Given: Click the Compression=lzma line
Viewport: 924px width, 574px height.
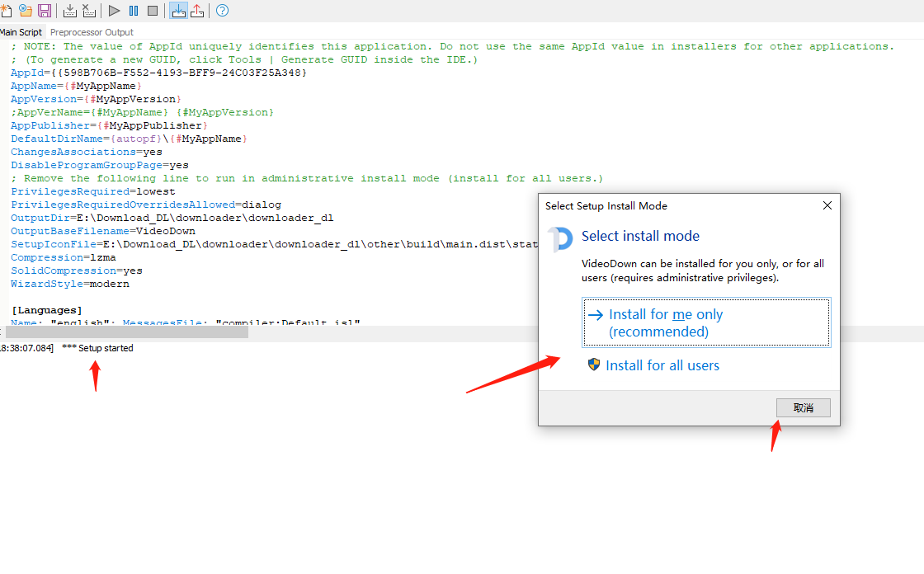Looking at the screenshot, I should coord(63,257).
